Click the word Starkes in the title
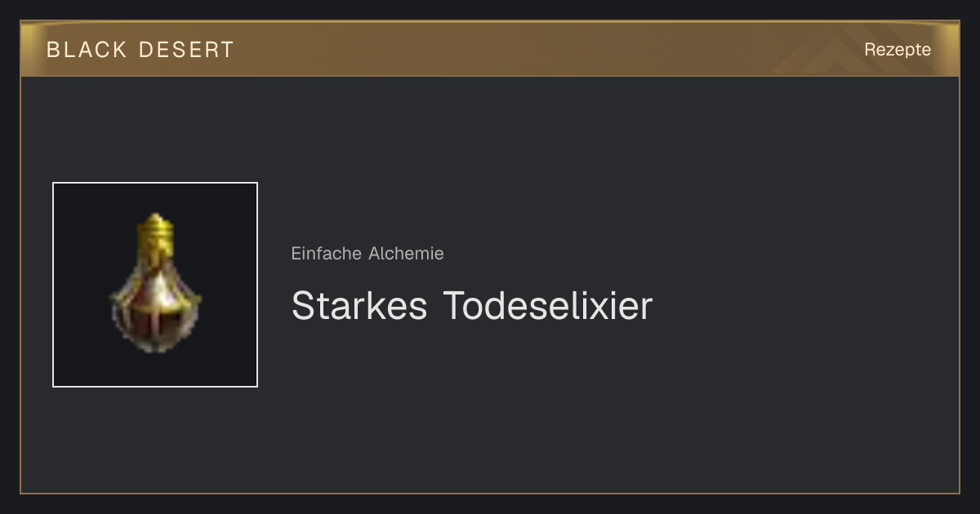 tap(359, 306)
